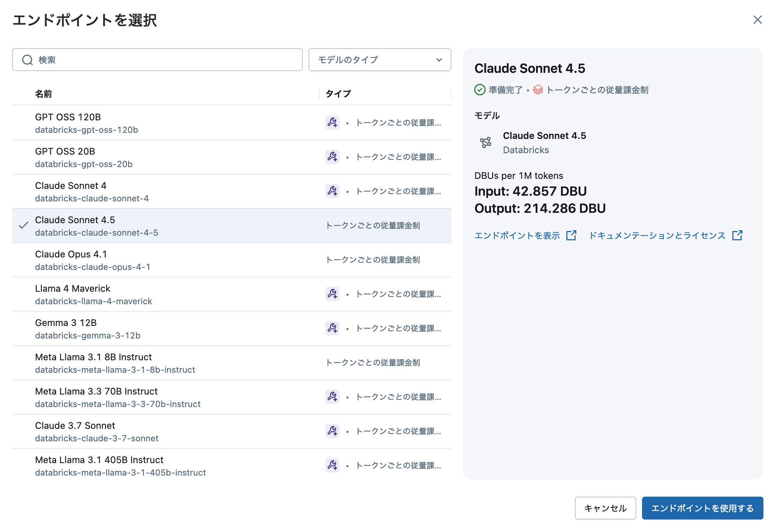Click the external-link icon next to エンドポイントを表示
This screenshot has height=532, width=777.
pyautogui.click(x=572, y=235)
